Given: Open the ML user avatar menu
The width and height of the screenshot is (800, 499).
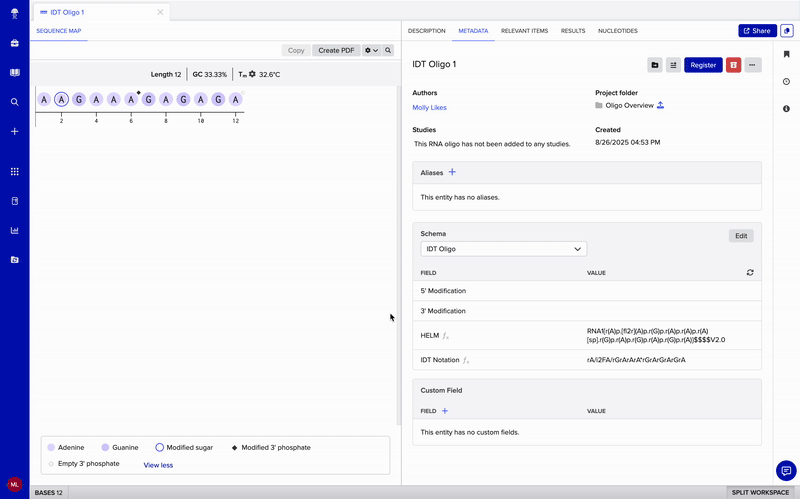Looking at the screenshot, I should [14, 484].
